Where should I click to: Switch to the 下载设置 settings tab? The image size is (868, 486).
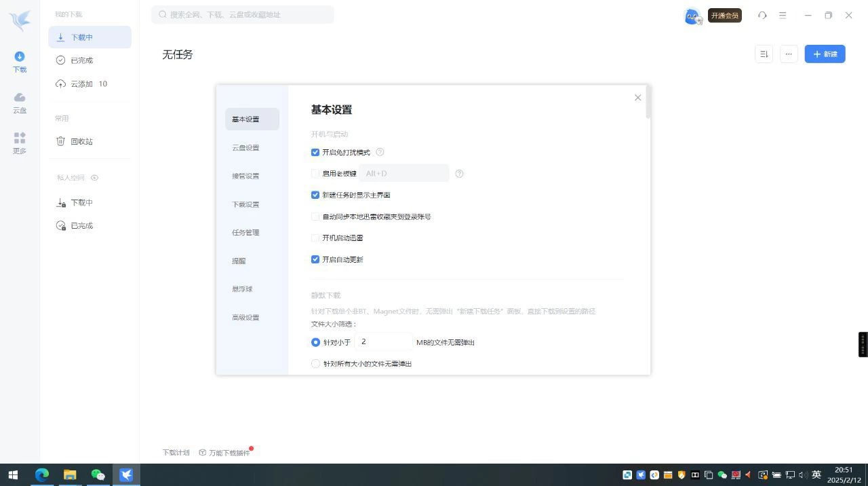245,204
